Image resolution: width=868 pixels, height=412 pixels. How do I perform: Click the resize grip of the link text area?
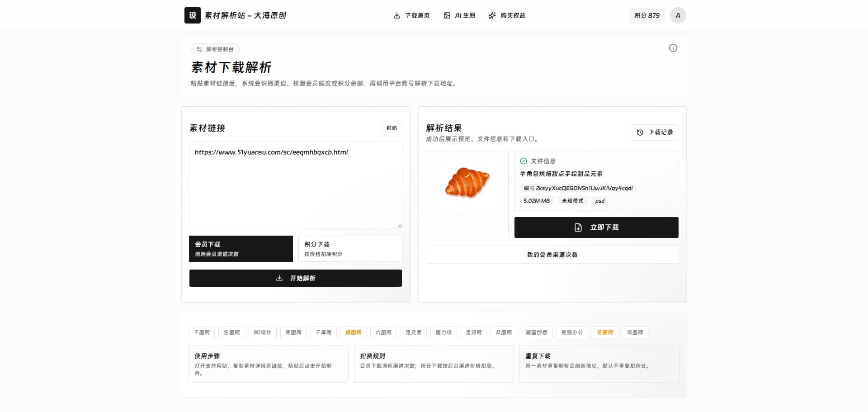point(399,225)
